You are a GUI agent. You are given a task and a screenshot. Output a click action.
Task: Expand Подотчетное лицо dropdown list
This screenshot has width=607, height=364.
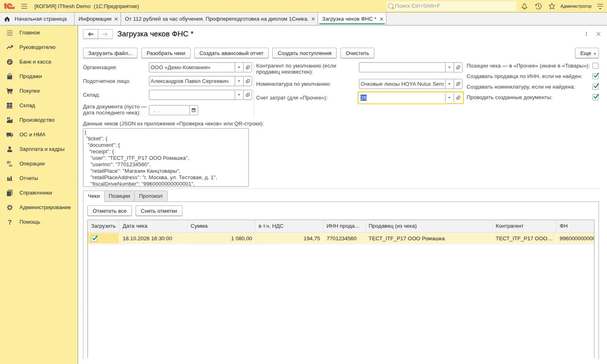pyautogui.click(x=239, y=81)
